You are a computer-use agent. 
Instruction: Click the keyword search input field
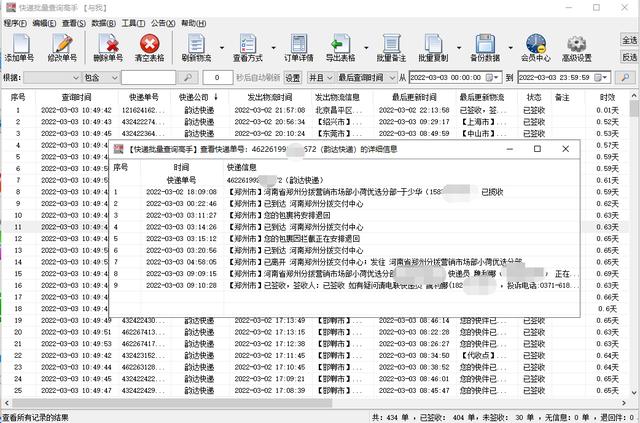pos(148,78)
